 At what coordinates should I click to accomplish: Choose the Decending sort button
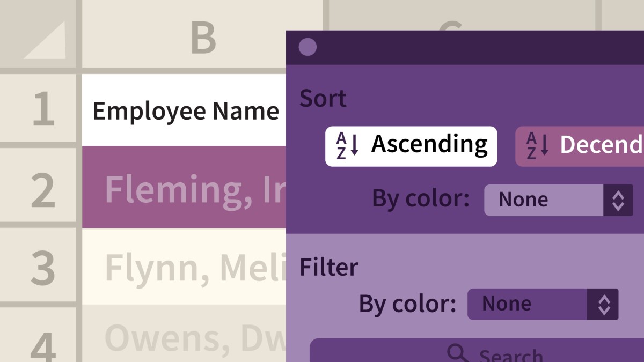(580, 146)
